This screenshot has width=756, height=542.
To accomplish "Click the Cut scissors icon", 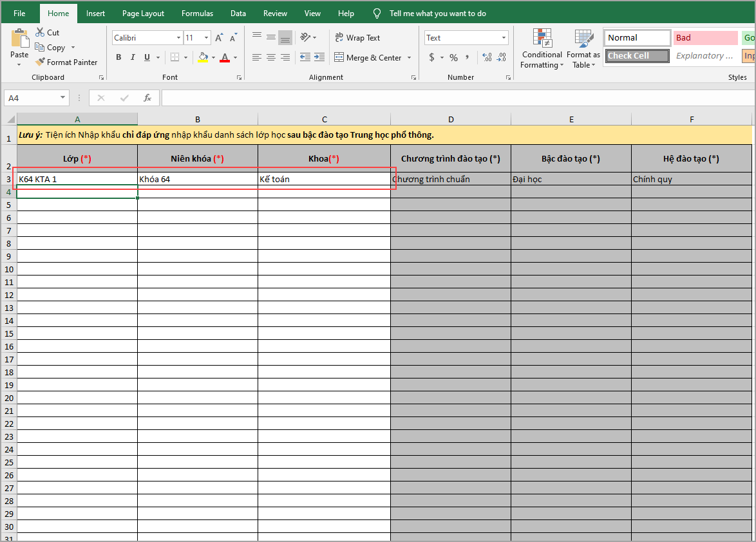I will [40, 32].
